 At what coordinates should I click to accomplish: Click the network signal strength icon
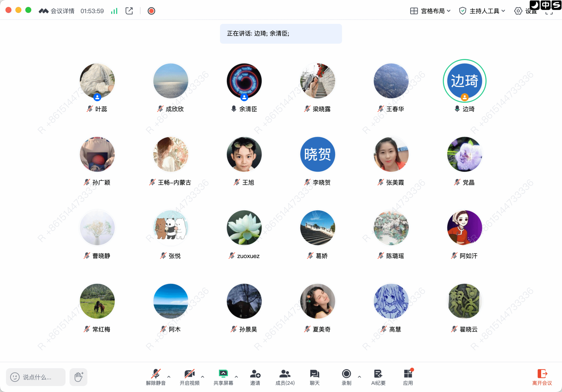click(114, 11)
